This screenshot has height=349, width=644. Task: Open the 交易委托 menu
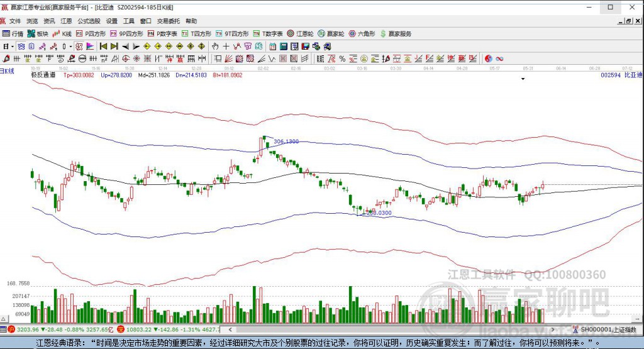[169, 21]
